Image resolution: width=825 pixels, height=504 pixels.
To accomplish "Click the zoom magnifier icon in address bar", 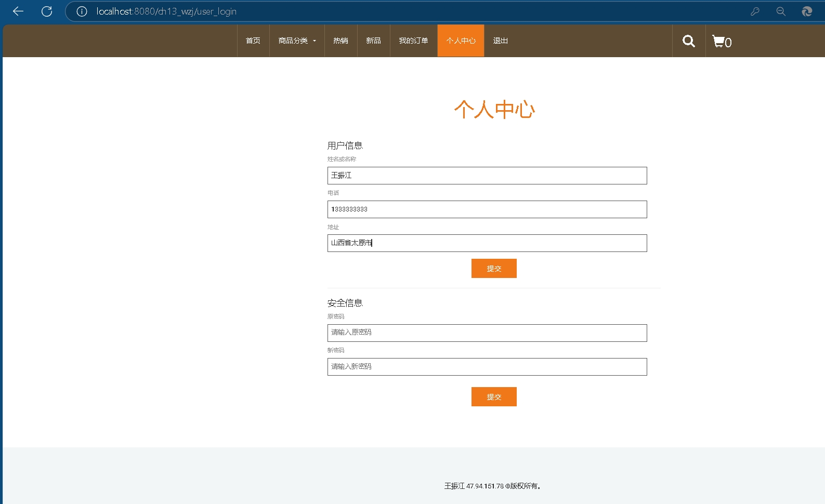I will (781, 11).
